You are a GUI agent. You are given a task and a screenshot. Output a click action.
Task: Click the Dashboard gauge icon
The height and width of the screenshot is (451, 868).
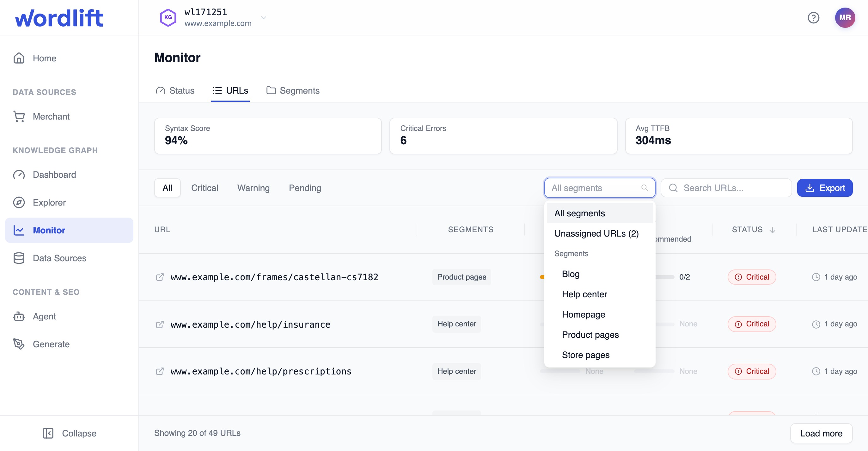(19, 175)
